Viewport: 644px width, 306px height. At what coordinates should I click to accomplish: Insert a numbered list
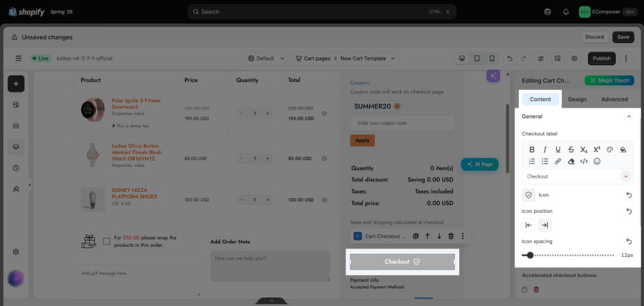pos(532,161)
